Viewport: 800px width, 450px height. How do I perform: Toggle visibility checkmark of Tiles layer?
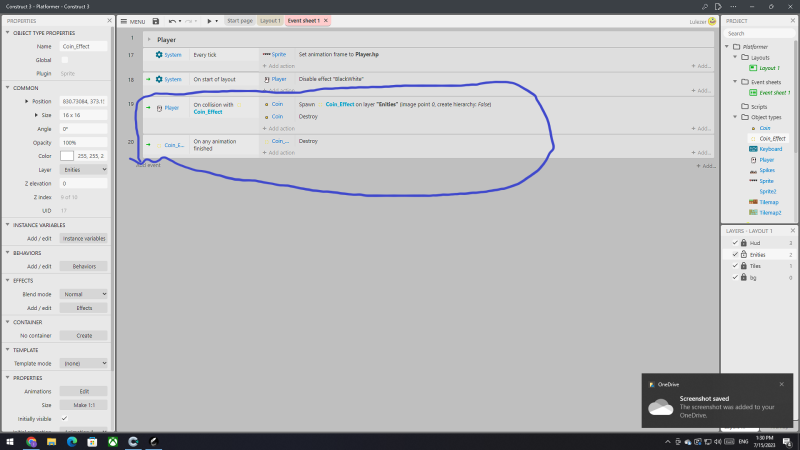[735, 266]
